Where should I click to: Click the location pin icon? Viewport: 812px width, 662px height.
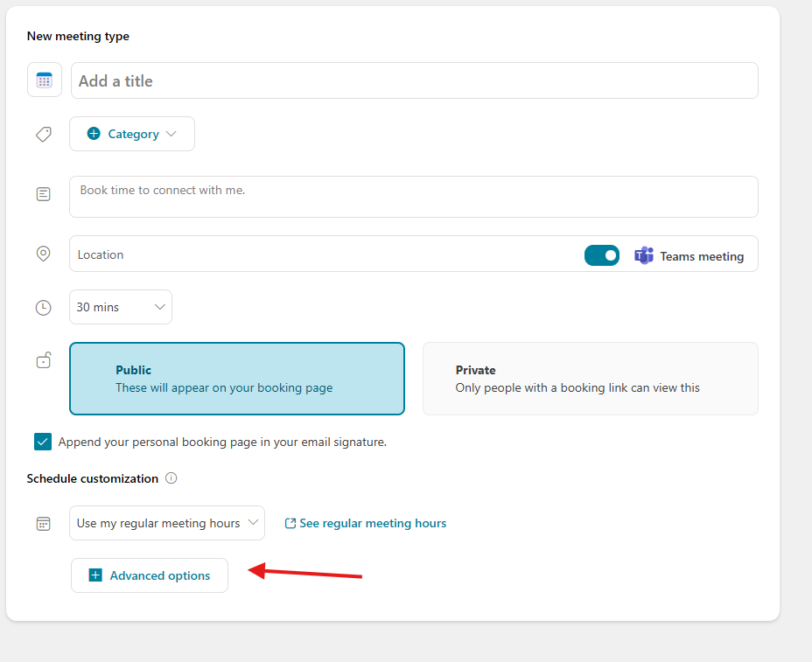pyautogui.click(x=44, y=254)
